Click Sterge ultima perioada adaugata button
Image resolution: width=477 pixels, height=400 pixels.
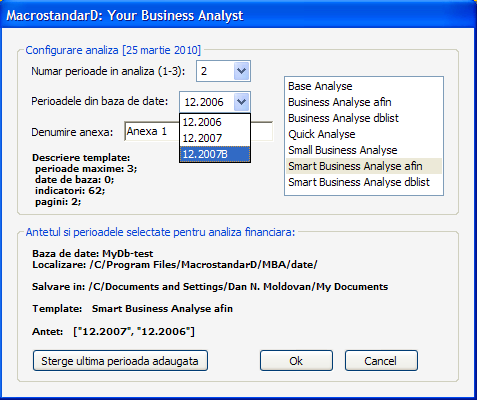click(x=120, y=361)
